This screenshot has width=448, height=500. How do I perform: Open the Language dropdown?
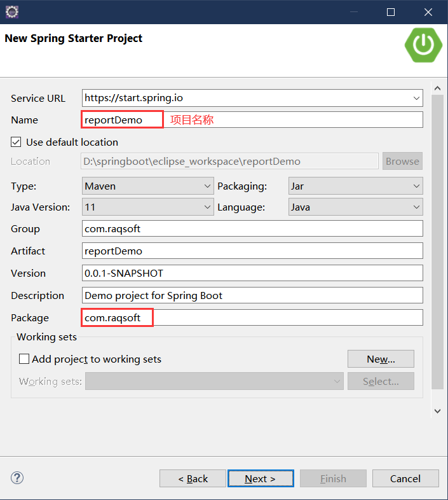click(416, 207)
